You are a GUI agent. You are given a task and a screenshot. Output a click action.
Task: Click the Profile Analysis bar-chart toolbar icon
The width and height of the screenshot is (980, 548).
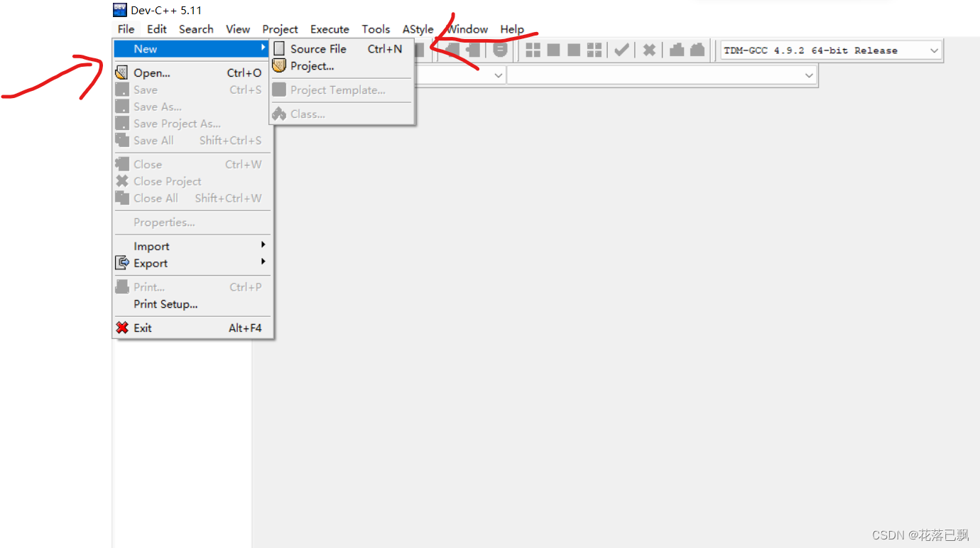pyautogui.click(x=677, y=50)
